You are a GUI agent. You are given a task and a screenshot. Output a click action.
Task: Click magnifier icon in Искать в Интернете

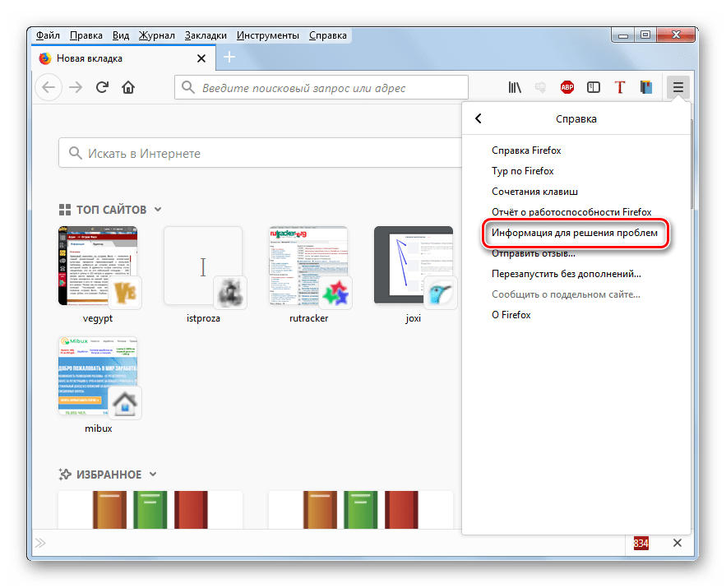point(76,153)
